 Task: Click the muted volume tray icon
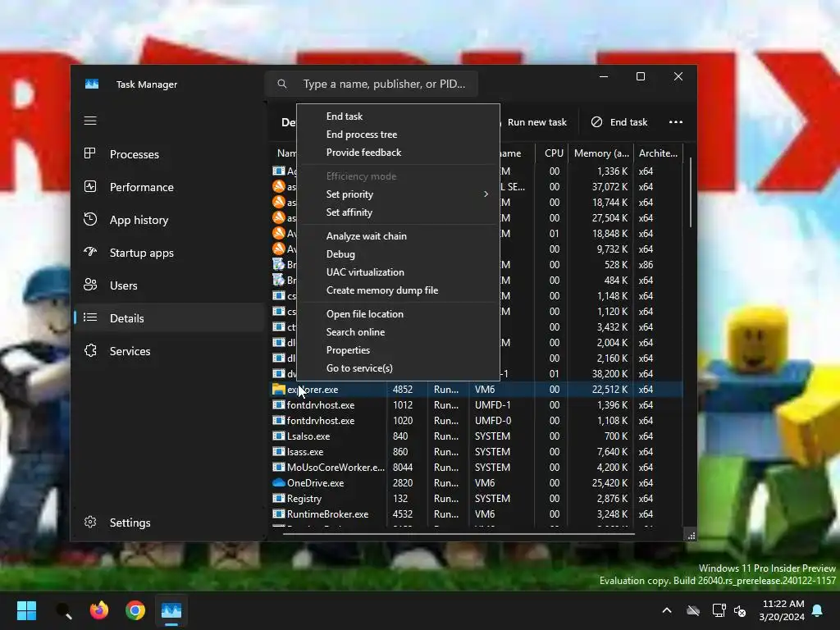(x=741, y=610)
